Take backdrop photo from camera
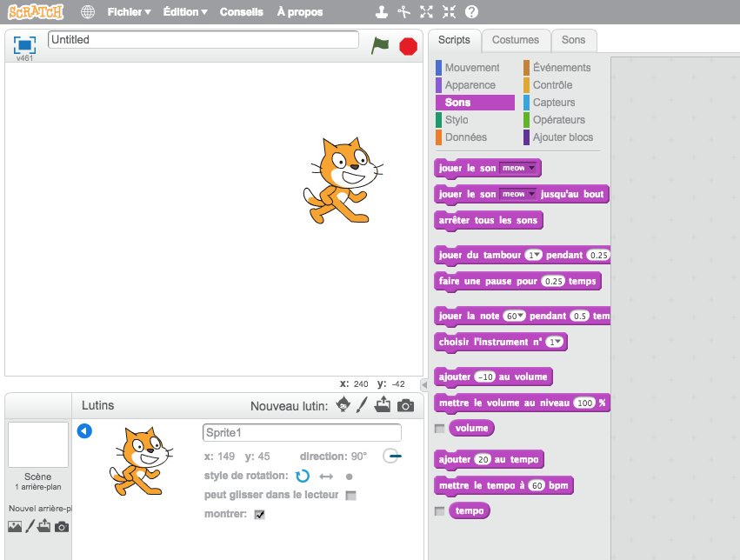Screen dimensions: 740x560 (62, 526)
